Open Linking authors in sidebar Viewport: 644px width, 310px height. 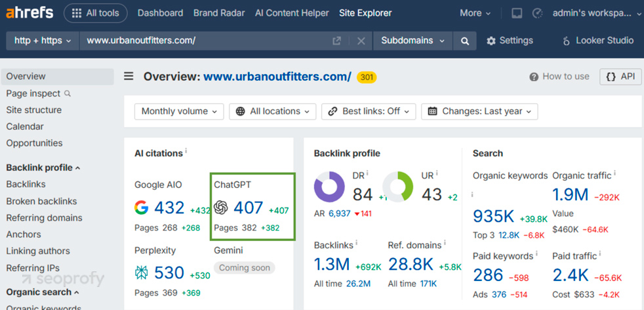click(x=38, y=251)
